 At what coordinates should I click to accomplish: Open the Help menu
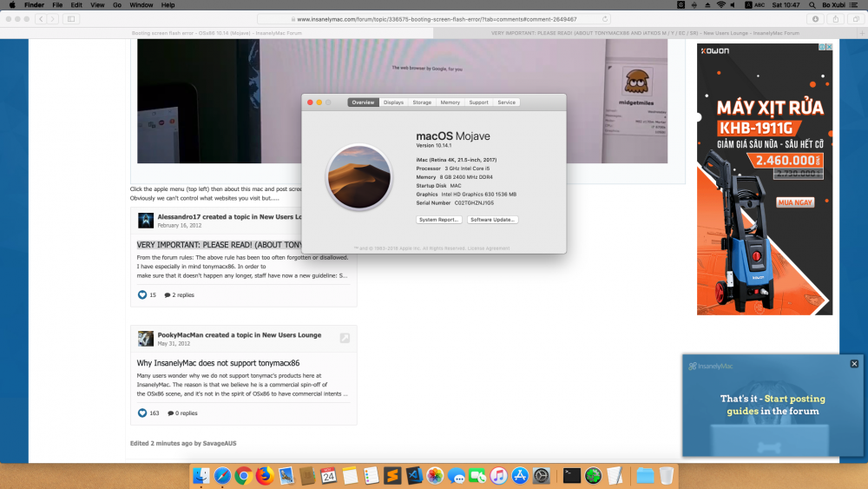click(168, 5)
